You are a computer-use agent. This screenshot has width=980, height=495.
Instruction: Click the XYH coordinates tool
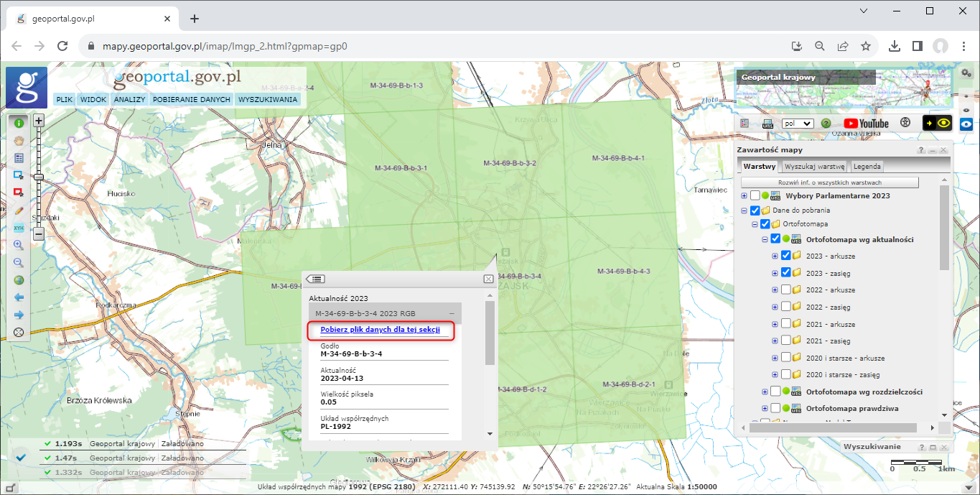(x=19, y=228)
